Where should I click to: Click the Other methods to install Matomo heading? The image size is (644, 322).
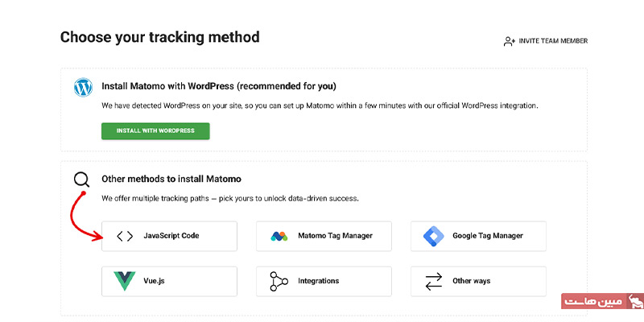point(171,179)
